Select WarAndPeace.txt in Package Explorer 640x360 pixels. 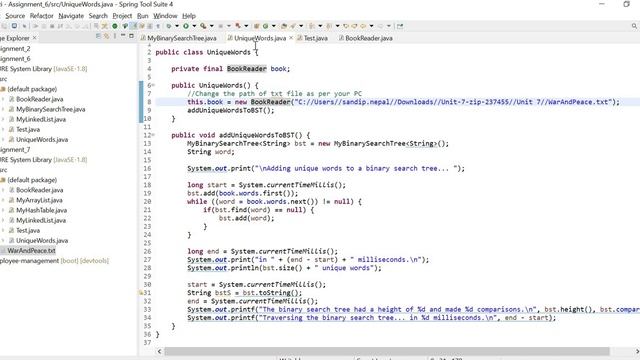tap(31, 251)
